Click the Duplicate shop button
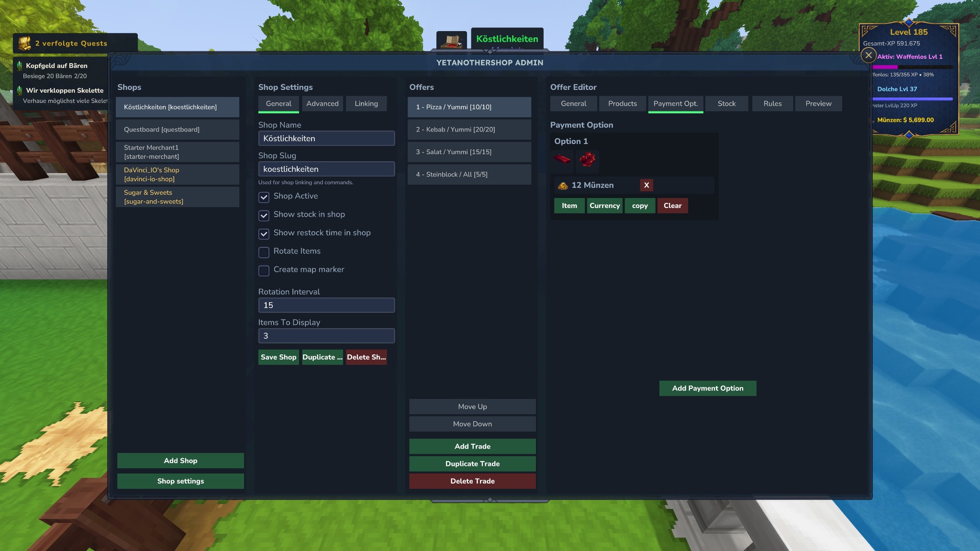 [x=323, y=357]
